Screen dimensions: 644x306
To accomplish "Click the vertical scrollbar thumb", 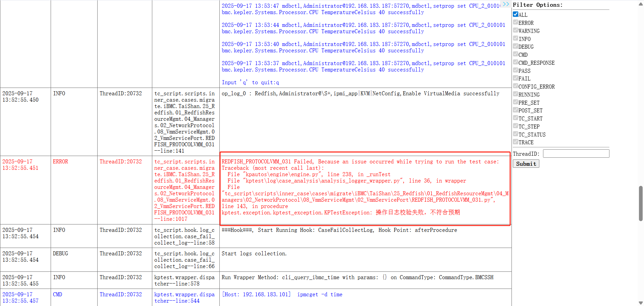I will pos(641,203).
